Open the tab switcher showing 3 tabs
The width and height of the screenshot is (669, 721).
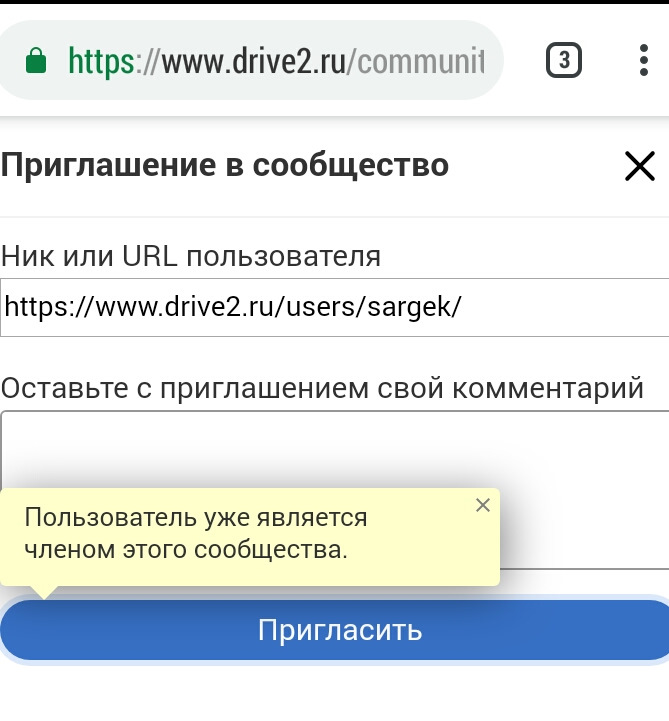pyautogui.click(x=564, y=62)
